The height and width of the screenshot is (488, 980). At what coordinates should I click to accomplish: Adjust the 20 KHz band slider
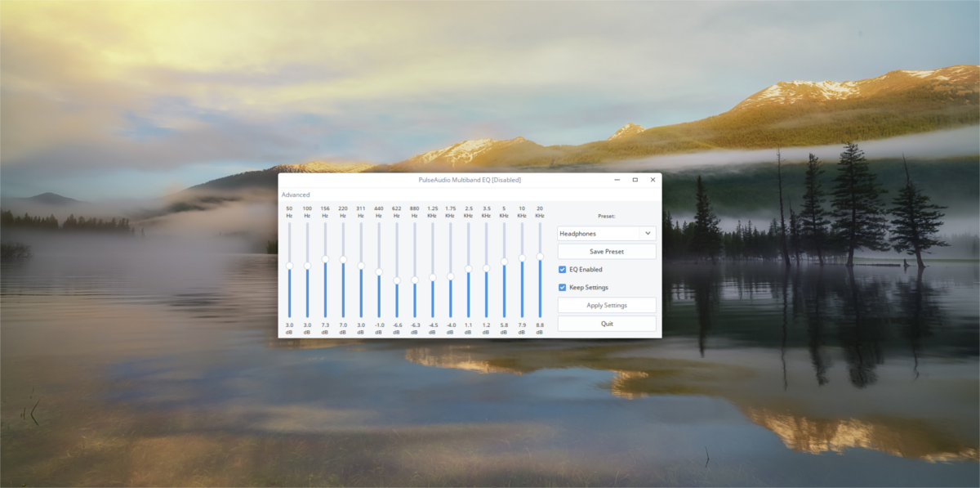pyautogui.click(x=540, y=257)
